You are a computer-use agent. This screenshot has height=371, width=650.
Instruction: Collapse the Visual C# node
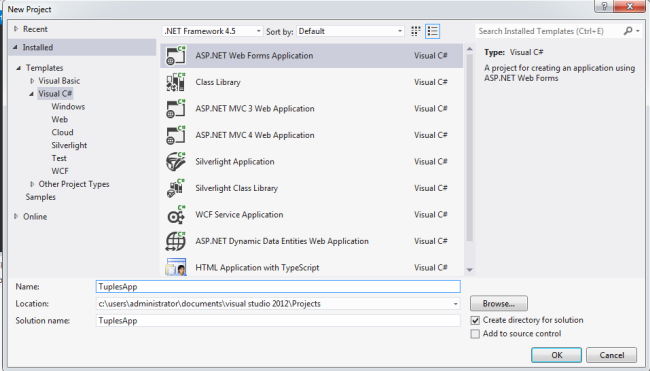32,94
